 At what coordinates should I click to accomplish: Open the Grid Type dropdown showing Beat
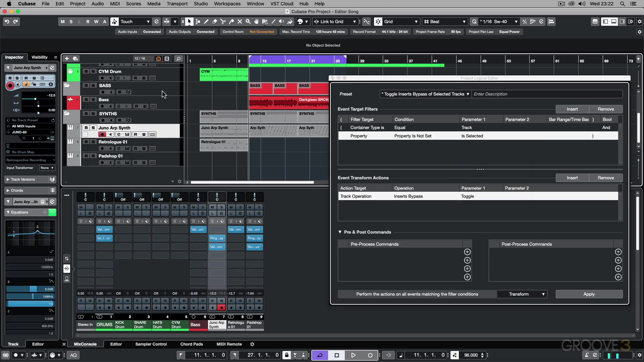445,21
